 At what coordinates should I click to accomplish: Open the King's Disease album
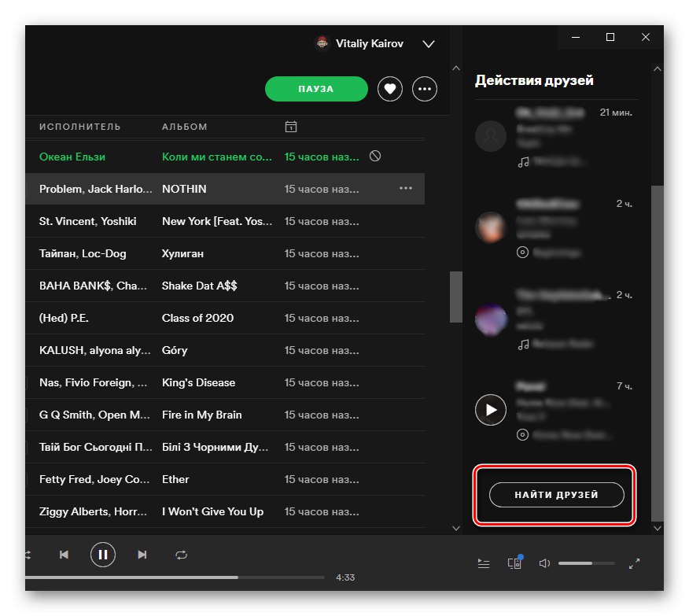click(199, 382)
